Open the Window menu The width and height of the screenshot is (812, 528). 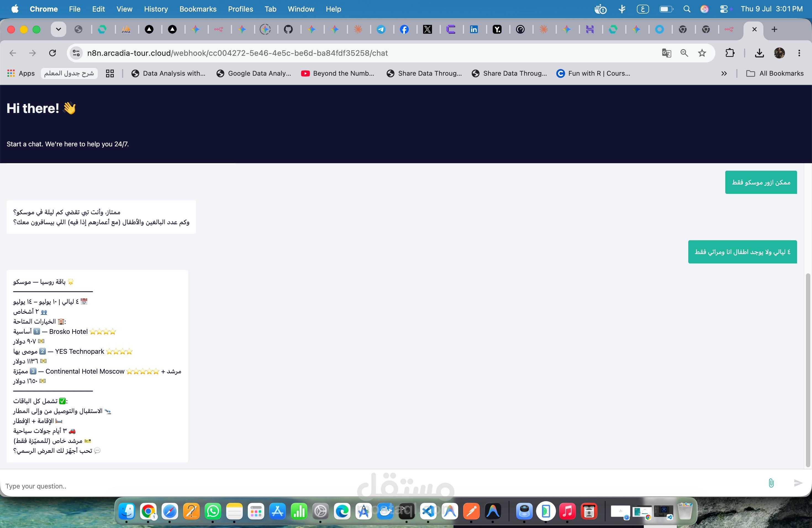tap(301, 9)
